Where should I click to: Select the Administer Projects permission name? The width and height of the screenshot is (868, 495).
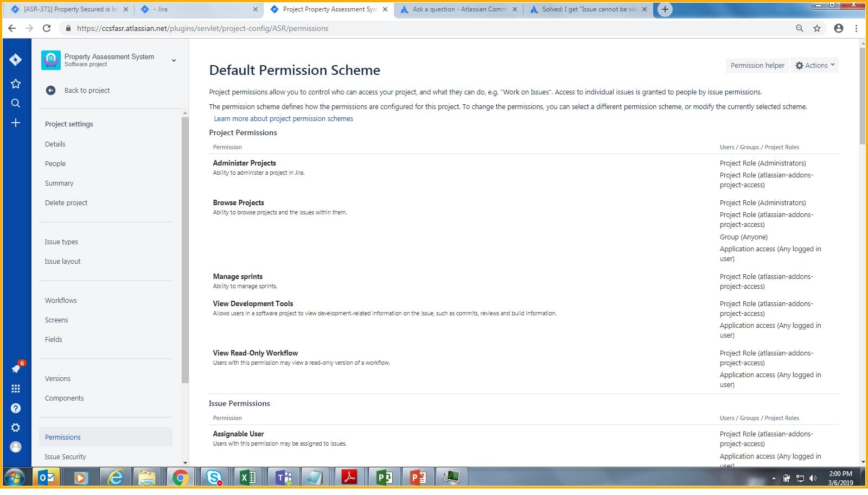(x=244, y=163)
